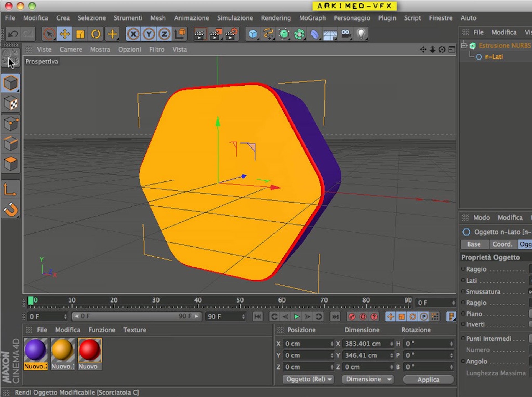The width and height of the screenshot is (532, 397).
Task: Open the MoGraph menu
Action: [x=312, y=18]
